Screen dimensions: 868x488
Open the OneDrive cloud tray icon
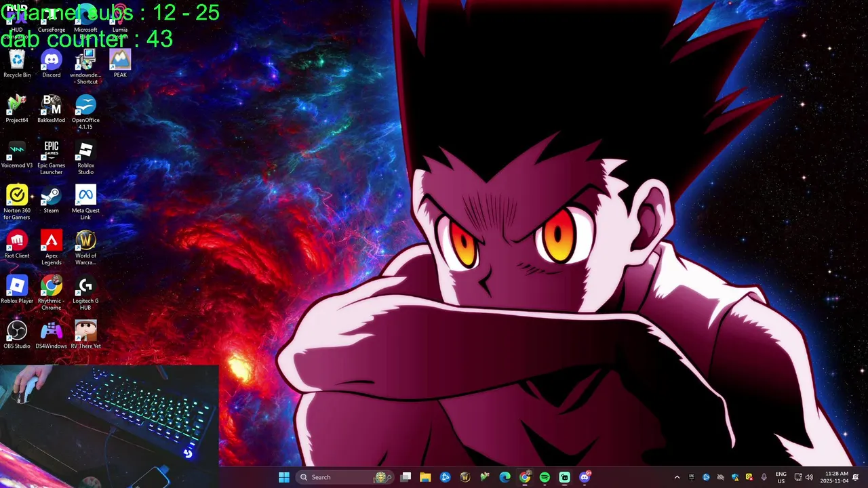(x=720, y=477)
